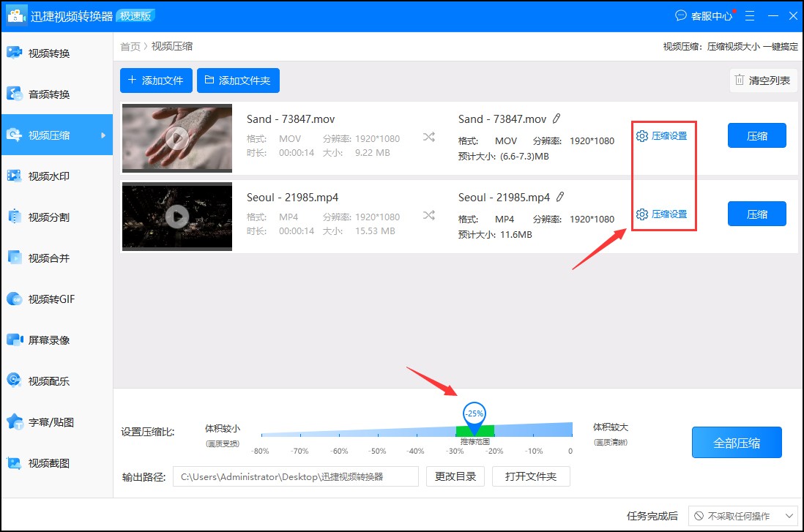Open the hamburger menu in the title bar
This screenshot has width=804, height=532.
(x=749, y=15)
